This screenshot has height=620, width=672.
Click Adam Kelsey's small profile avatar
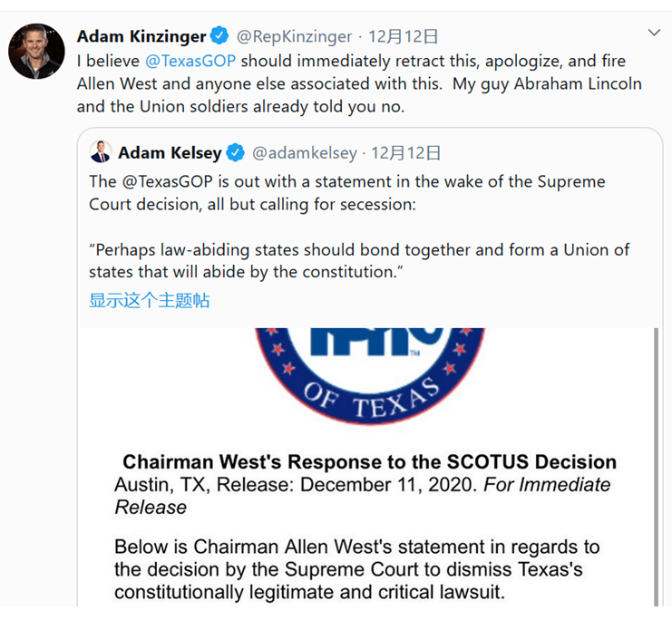(101, 151)
